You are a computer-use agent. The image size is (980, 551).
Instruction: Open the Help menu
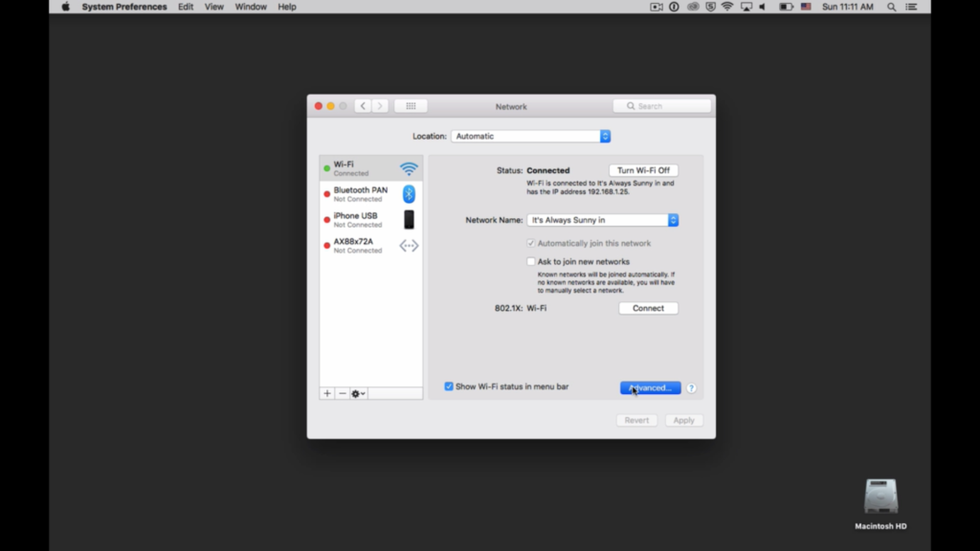[x=287, y=7]
